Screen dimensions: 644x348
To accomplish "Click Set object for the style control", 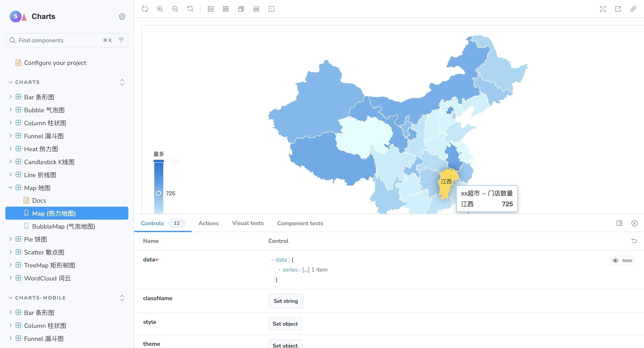I will [x=285, y=323].
